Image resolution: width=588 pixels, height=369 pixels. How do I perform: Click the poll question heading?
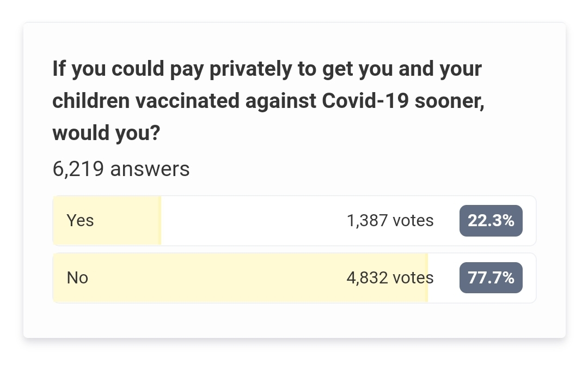[x=268, y=101]
